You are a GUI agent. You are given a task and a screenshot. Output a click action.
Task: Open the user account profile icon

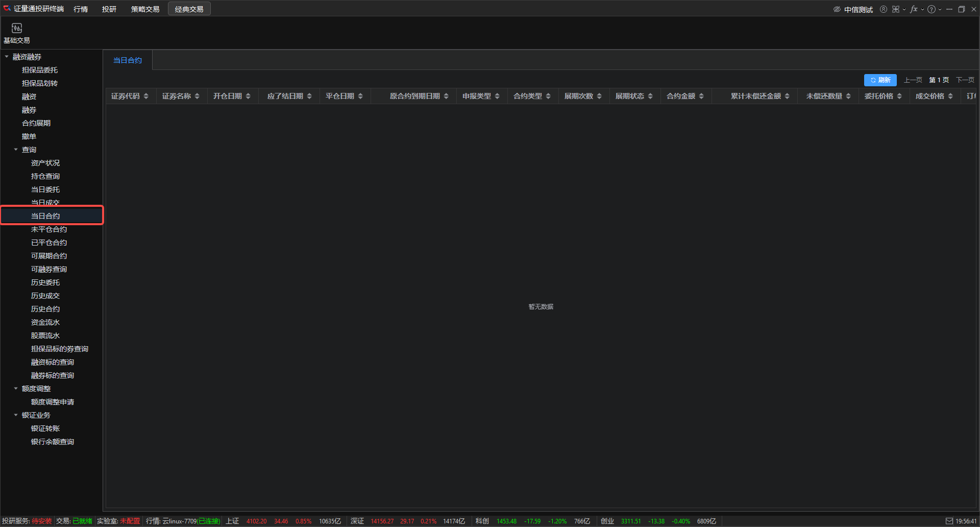pos(884,9)
